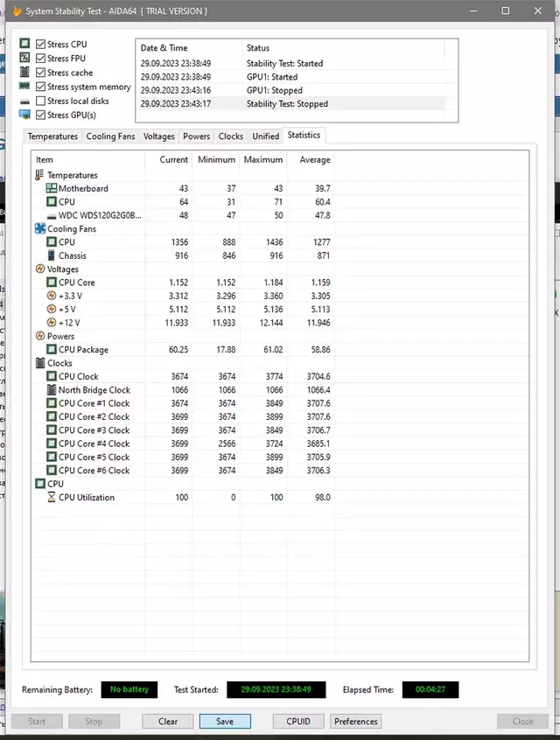Click the Maximum column header

[263, 159]
